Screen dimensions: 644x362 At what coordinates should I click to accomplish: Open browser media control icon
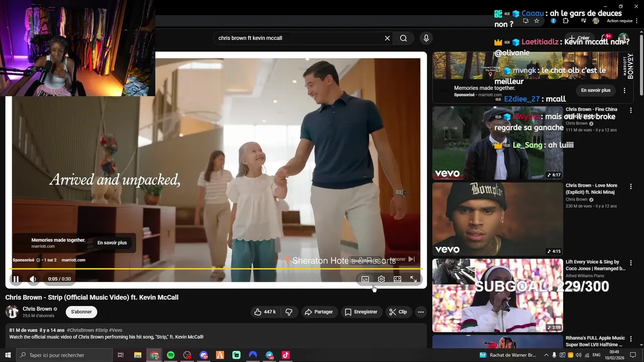click(583, 21)
